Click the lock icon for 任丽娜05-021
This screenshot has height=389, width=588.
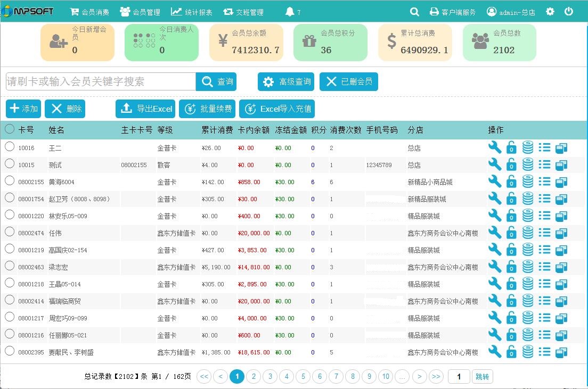pos(511,335)
